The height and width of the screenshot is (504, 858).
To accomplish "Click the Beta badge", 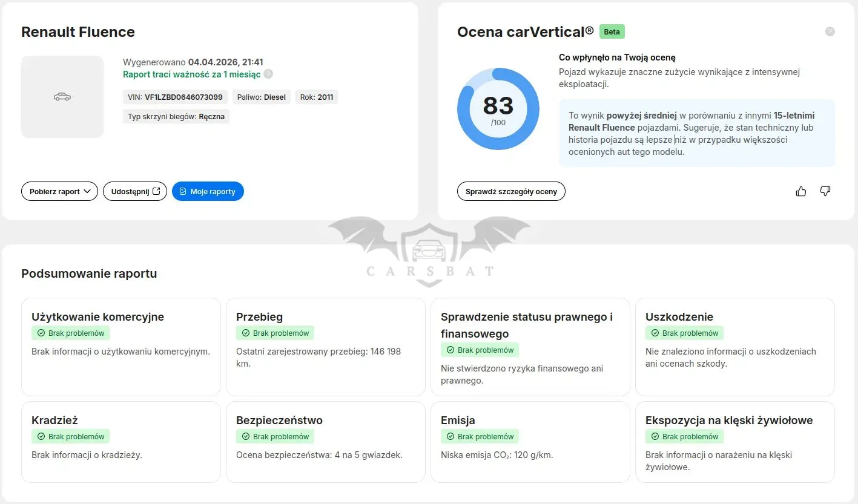I will click(x=612, y=31).
